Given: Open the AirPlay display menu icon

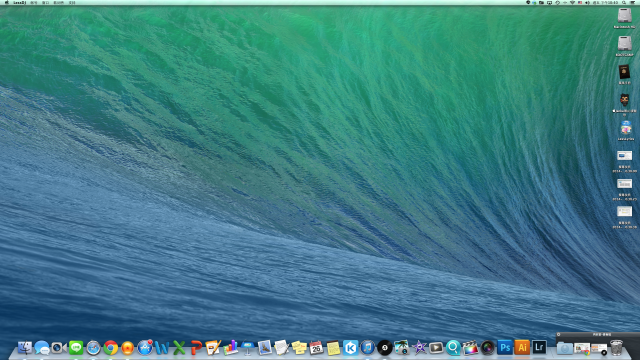Looking at the screenshot, I should click(549, 2).
